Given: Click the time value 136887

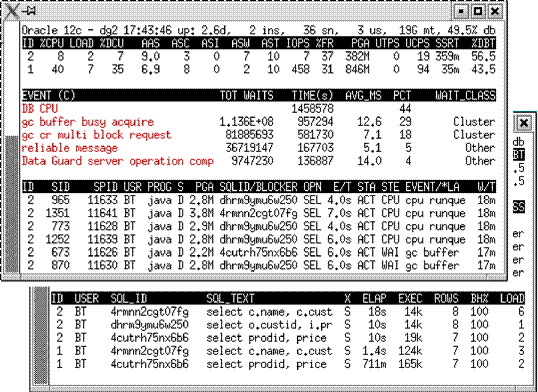Looking at the screenshot, I should (x=315, y=161).
